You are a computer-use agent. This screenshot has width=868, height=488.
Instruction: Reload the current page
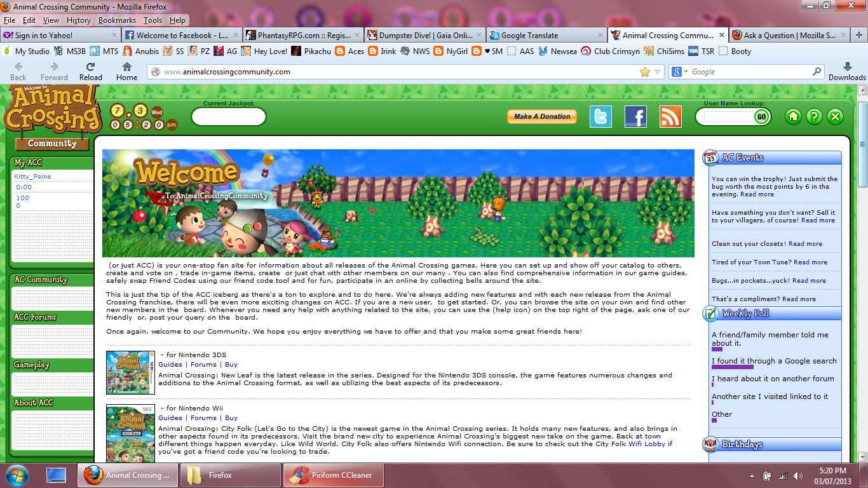91,71
